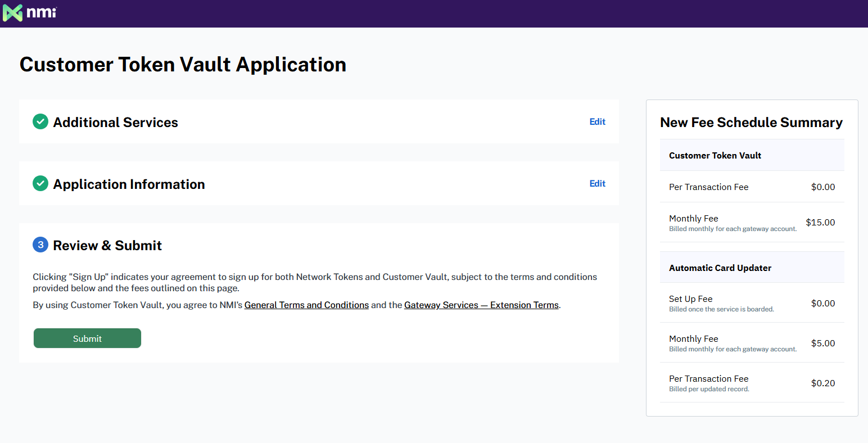Screen dimensions: 868x443
Task: Click 'Billed per updated record.' note
Action: tap(709, 389)
